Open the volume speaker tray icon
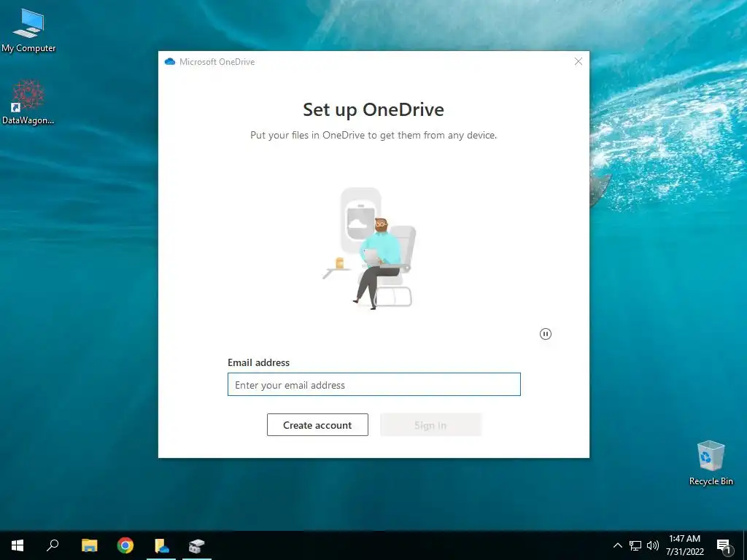Image resolution: width=747 pixels, height=560 pixels. coord(653,545)
